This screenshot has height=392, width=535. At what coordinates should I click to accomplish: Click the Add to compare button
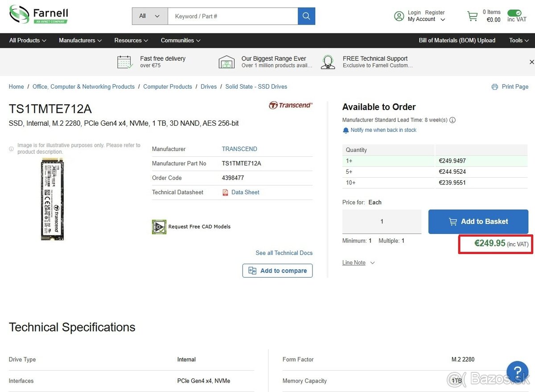pos(277,271)
